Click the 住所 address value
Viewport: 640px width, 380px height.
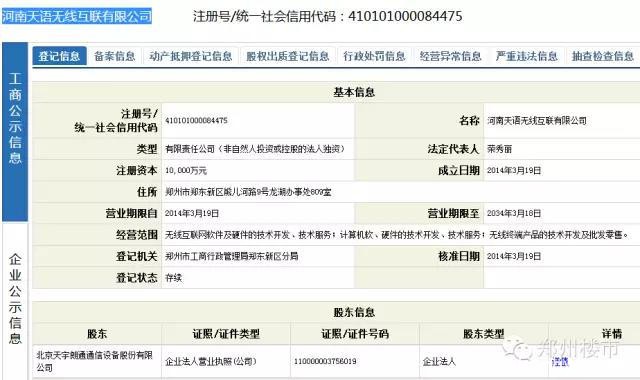[248, 192]
